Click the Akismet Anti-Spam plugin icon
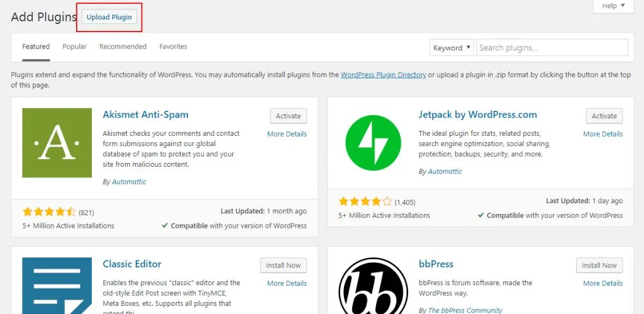Screen dimensions: 644x314 (x=57, y=143)
